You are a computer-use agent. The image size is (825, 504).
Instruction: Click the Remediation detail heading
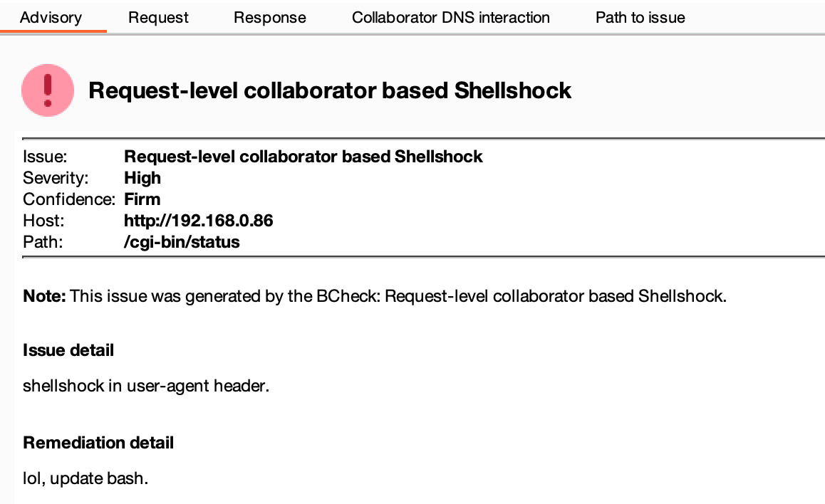(98, 443)
